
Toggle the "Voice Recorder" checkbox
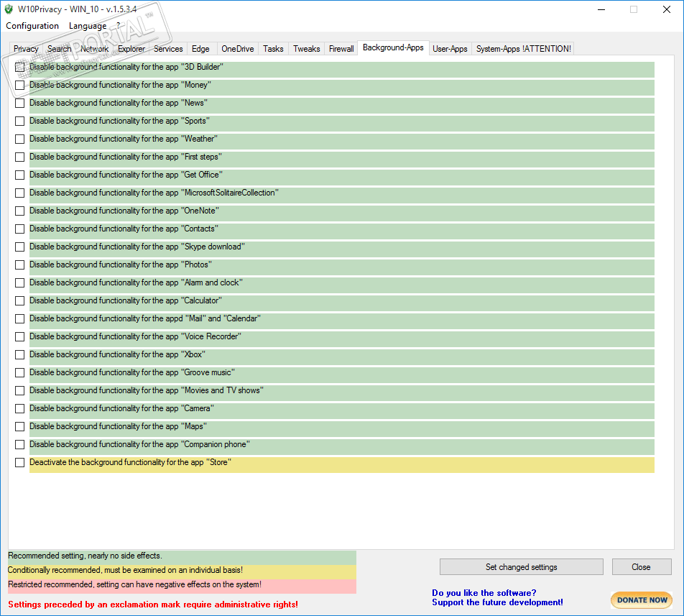[x=19, y=337]
